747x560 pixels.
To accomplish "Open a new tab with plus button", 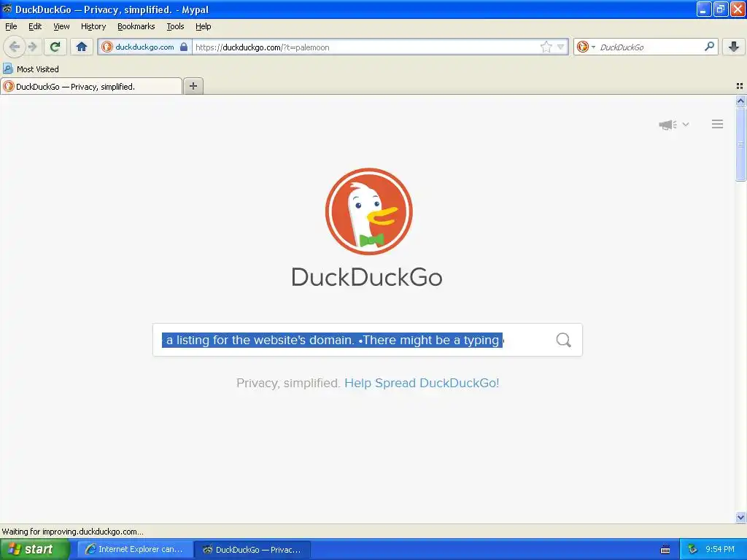I will coord(193,86).
